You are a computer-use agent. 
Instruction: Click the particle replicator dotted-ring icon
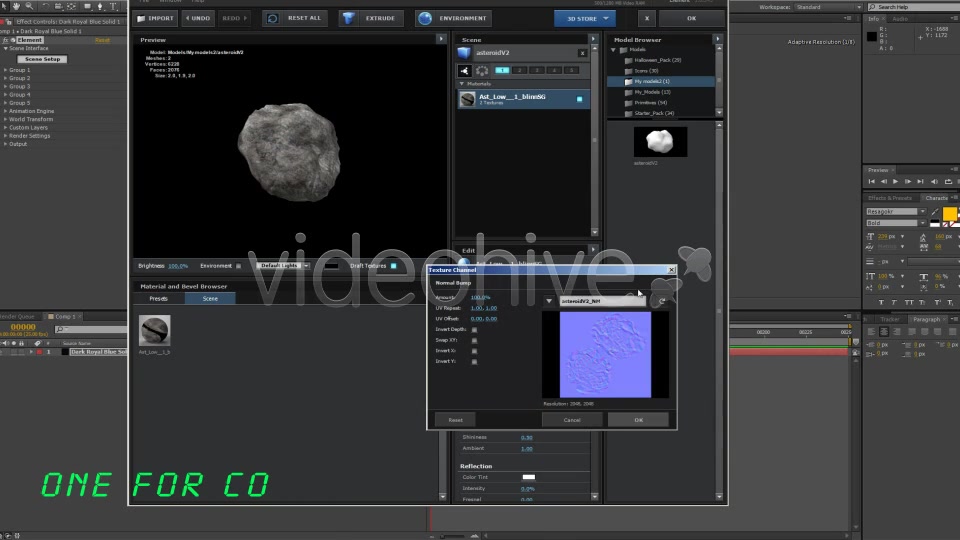[x=482, y=71]
